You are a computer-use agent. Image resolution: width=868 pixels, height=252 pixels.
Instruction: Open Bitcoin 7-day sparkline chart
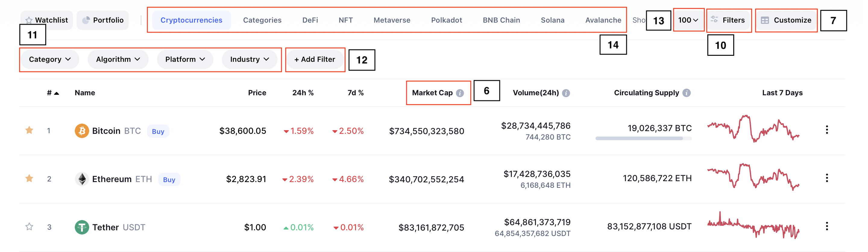pos(753,129)
